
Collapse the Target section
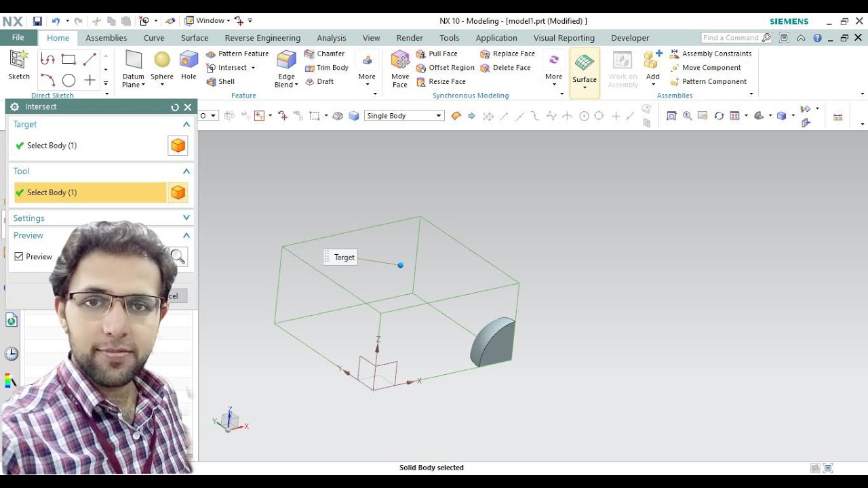click(186, 125)
